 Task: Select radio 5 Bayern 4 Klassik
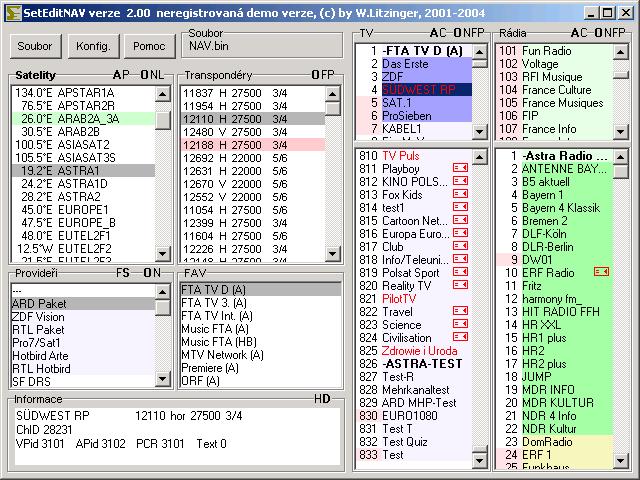(x=555, y=207)
